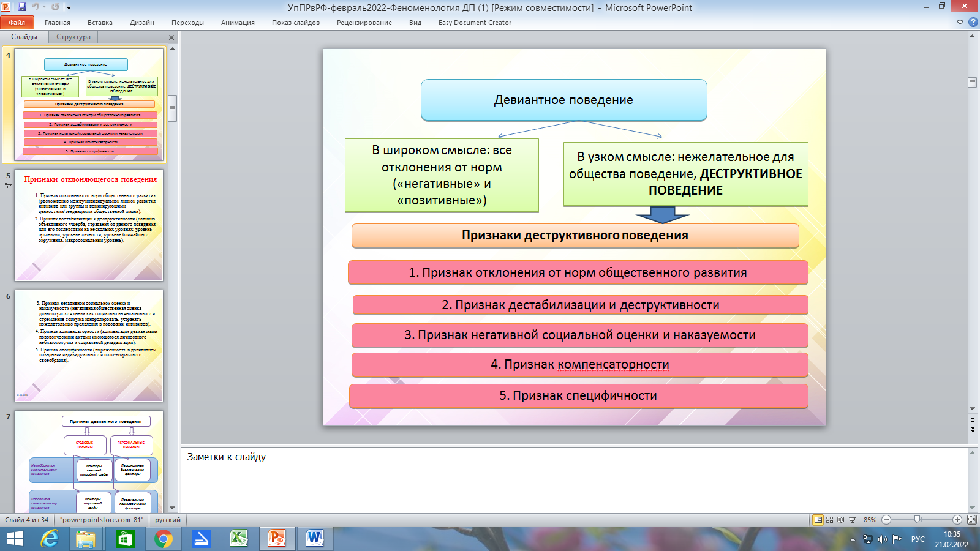Open the Вставка ribbon tab
The width and height of the screenshot is (980, 551).
tap(100, 23)
